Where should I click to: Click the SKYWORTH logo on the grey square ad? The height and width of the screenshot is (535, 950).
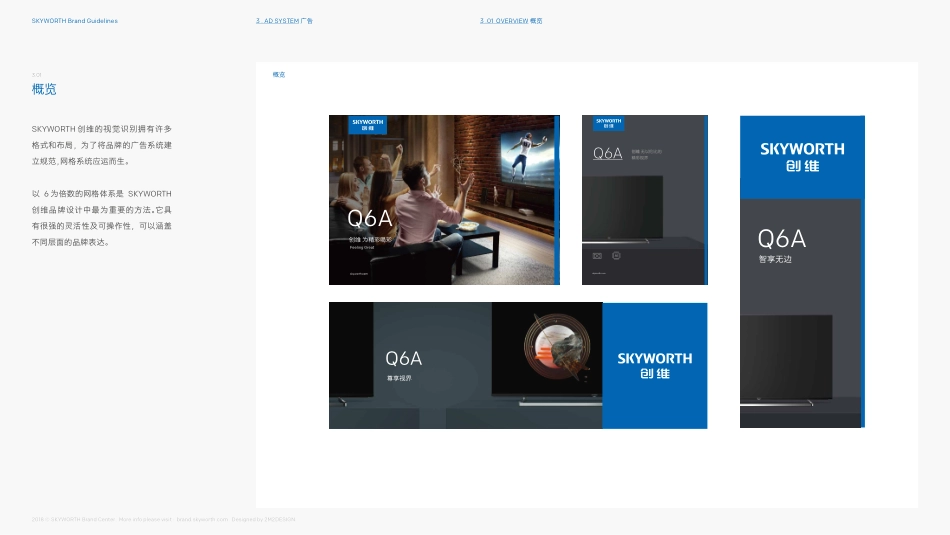pyautogui.click(x=608, y=123)
